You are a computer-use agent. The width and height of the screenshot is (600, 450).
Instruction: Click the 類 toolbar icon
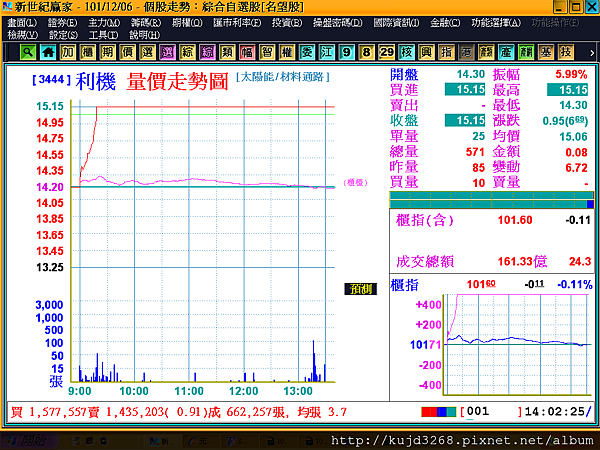[x=227, y=52]
